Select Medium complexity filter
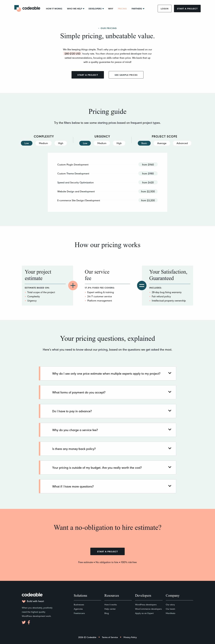The width and height of the screenshot is (215, 644). (43, 143)
